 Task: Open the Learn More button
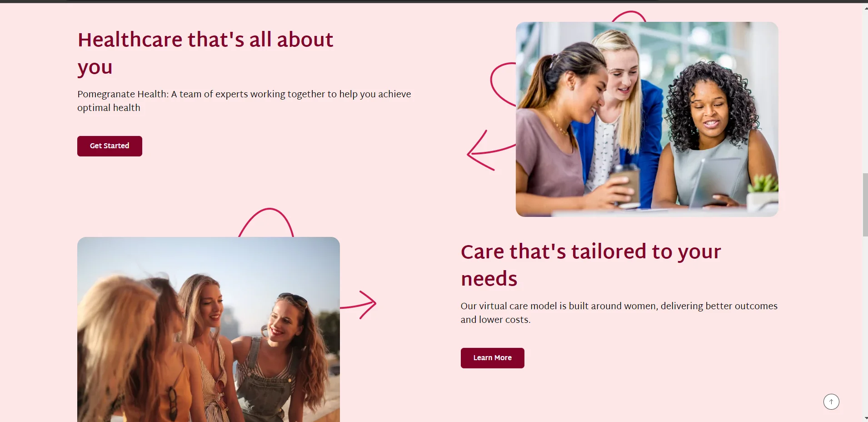492,358
